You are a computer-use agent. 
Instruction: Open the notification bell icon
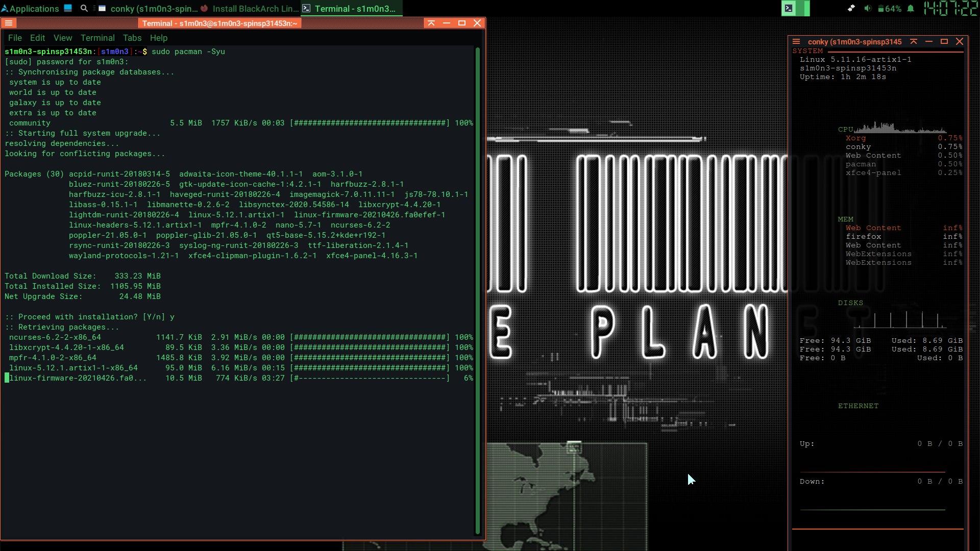[x=911, y=9]
